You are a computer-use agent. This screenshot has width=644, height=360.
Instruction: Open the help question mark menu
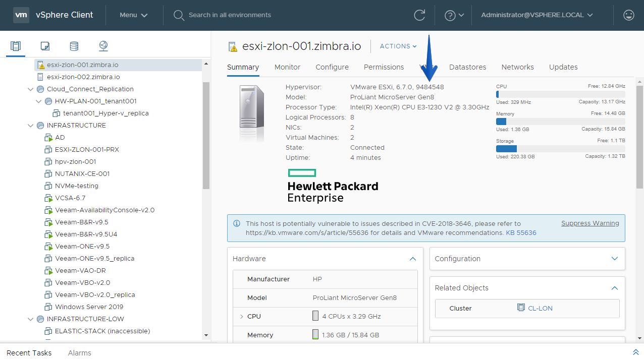coord(454,16)
